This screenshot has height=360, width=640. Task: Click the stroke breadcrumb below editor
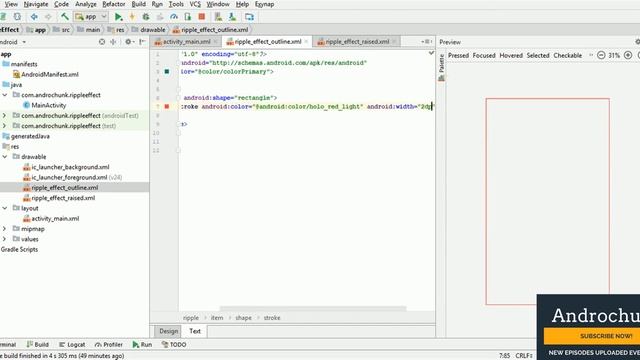point(272,318)
